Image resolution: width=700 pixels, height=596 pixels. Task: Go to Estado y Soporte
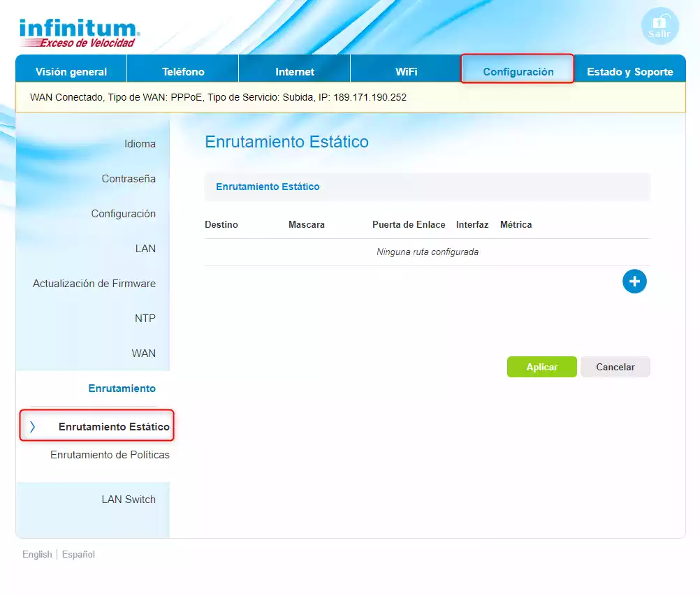pyautogui.click(x=629, y=71)
